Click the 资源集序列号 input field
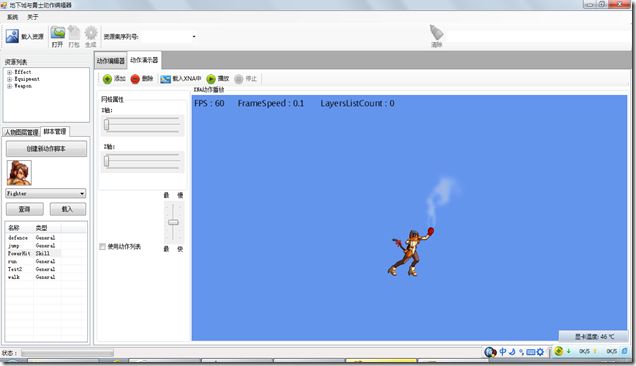Image resolution: width=636 pixels, height=366 pixels. pyautogui.click(x=169, y=37)
